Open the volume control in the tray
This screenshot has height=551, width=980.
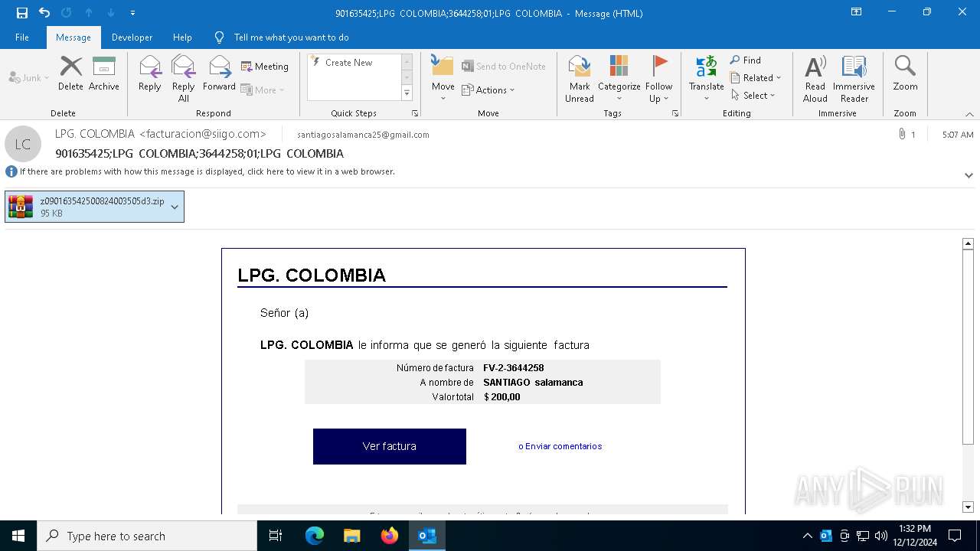click(881, 536)
